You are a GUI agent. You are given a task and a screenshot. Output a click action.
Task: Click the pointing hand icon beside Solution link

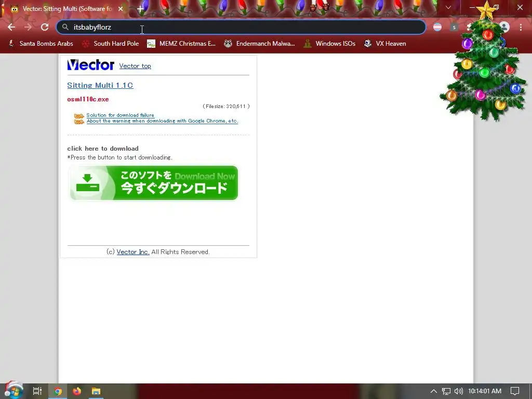[79, 116]
